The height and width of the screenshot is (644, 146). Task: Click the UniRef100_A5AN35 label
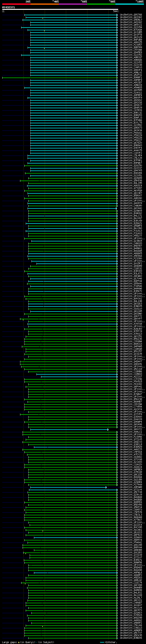coord(131,88)
